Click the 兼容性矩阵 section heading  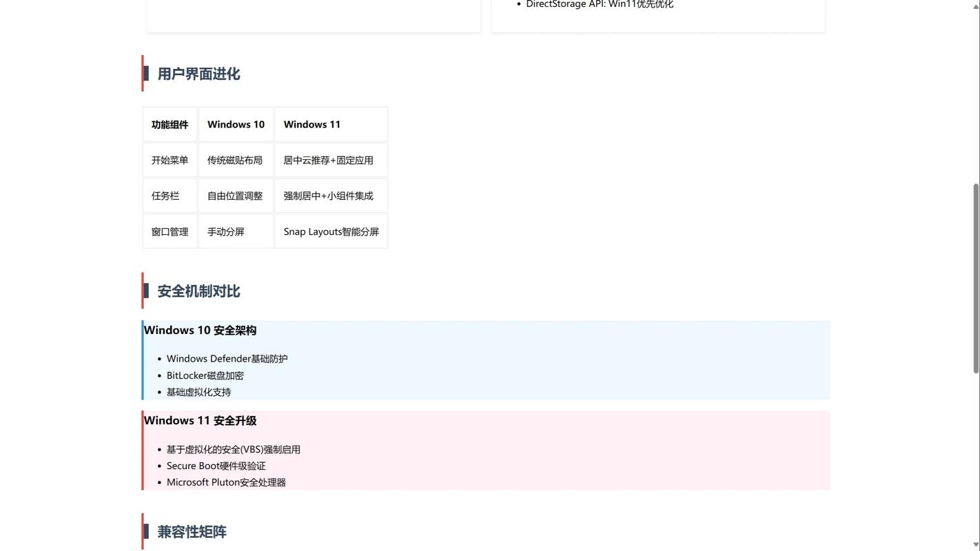coord(192,530)
